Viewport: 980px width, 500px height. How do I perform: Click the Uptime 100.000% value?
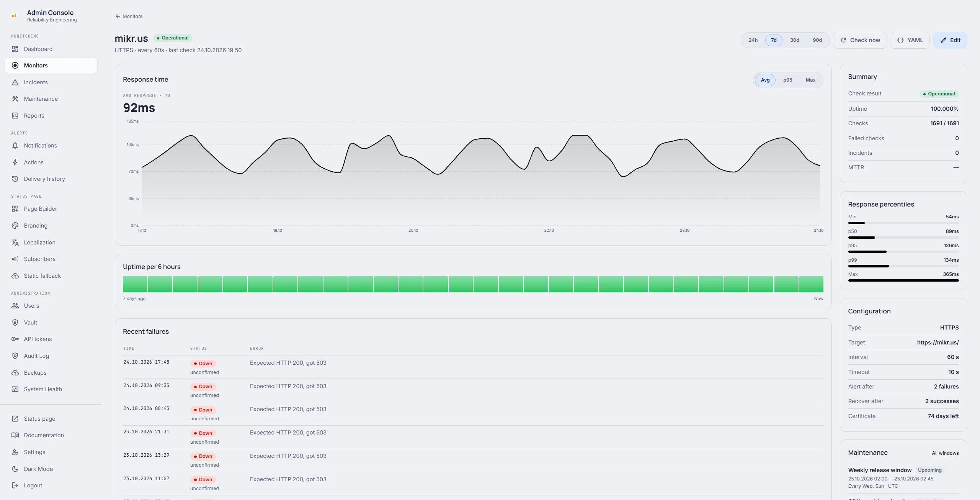pyautogui.click(x=945, y=109)
